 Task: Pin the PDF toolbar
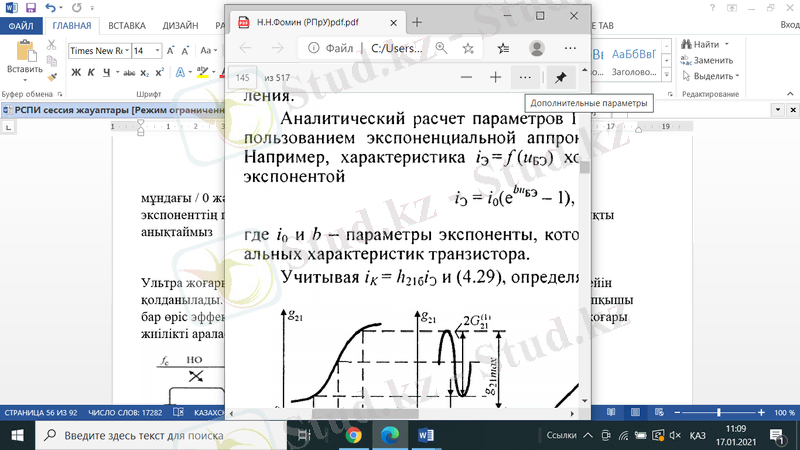(x=560, y=78)
